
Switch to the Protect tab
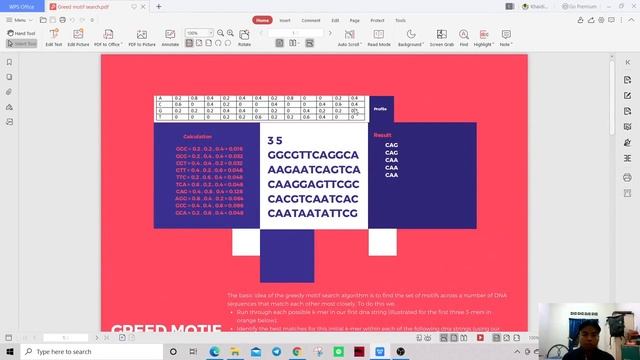377,20
